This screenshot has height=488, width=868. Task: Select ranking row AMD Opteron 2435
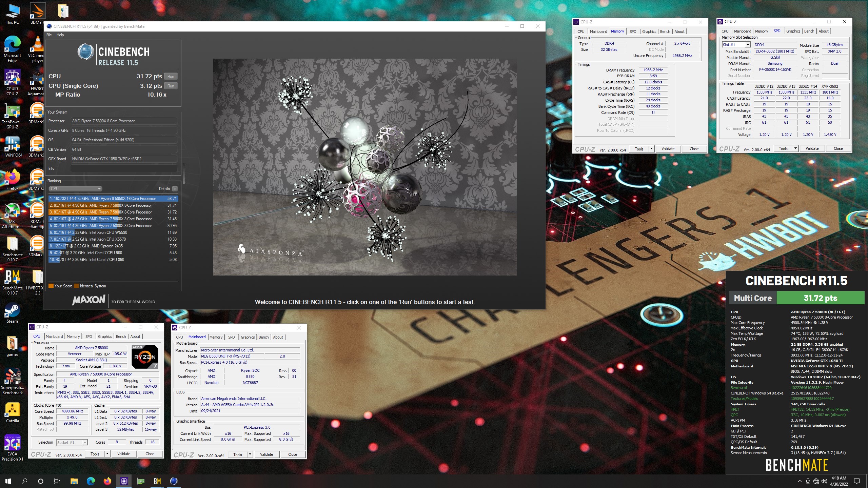[x=113, y=246]
